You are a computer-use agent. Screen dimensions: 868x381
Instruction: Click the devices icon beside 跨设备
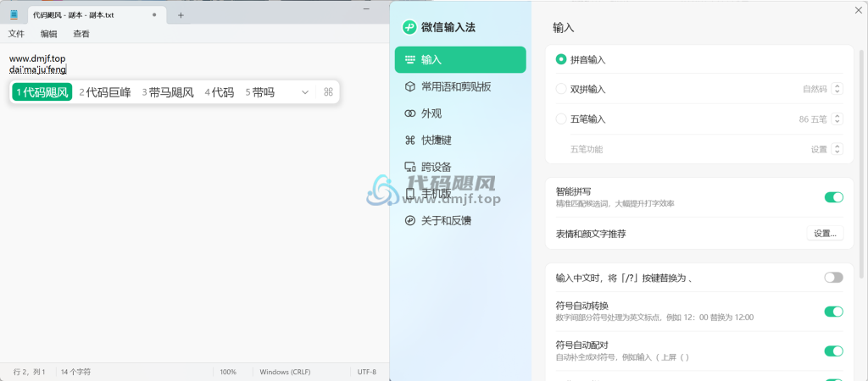pos(410,167)
